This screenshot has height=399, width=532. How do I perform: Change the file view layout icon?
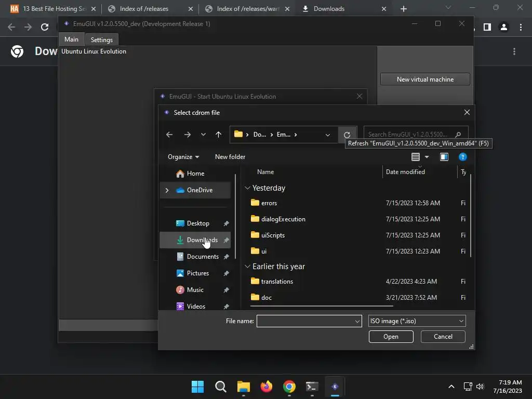tap(416, 157)
